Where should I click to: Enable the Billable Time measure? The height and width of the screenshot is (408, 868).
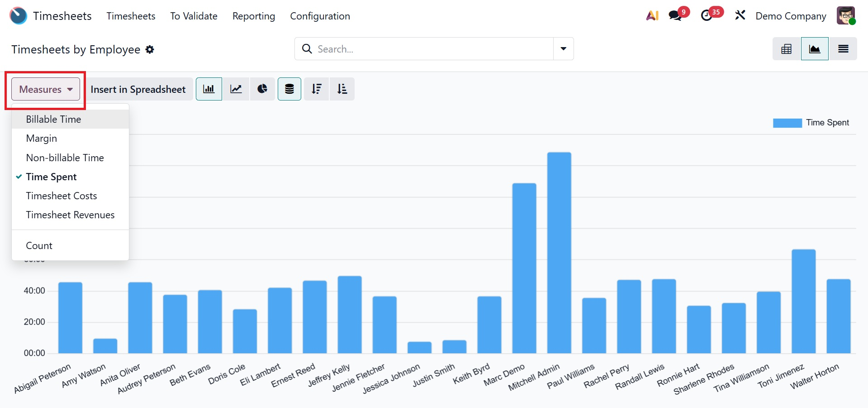pyautogui.click(x=53, y=120)
